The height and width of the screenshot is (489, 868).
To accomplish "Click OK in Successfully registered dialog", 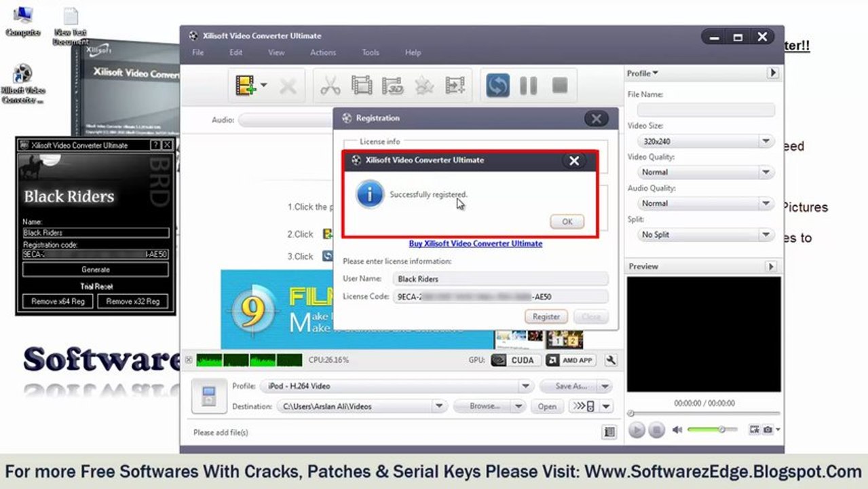I will pyautogui.click(x=567, y=221).
